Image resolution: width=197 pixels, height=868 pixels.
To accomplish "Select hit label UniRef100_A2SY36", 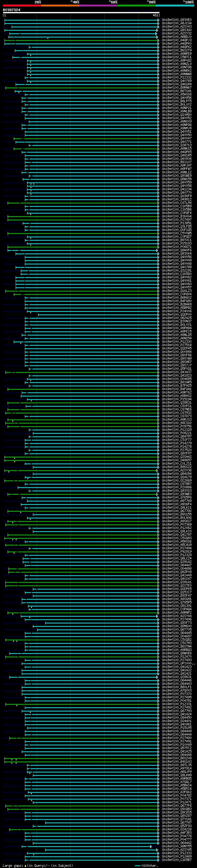I will [176, 470].
